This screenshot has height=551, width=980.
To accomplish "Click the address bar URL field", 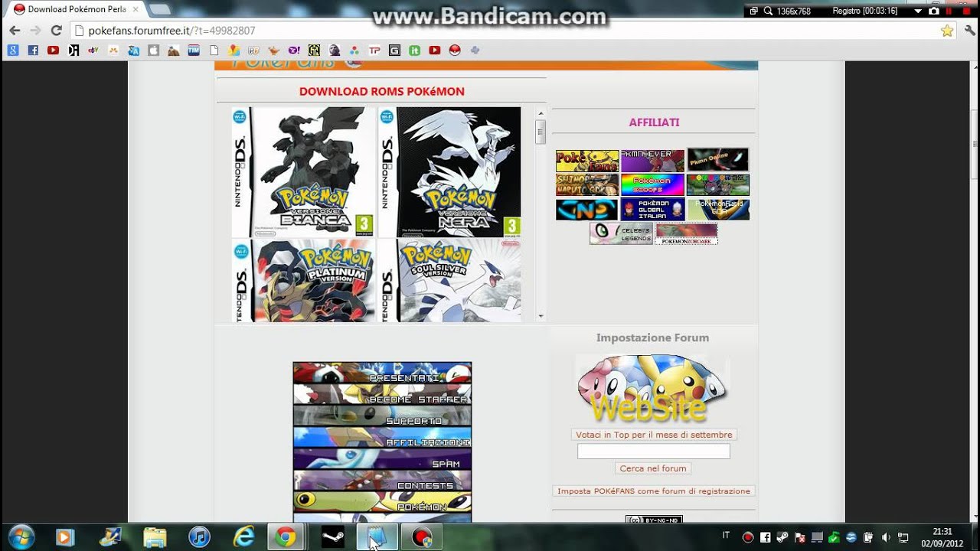I will (505, 31).
